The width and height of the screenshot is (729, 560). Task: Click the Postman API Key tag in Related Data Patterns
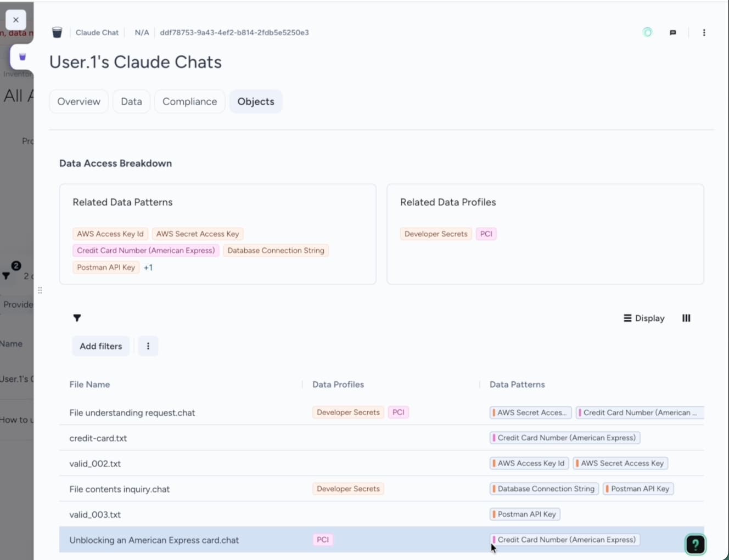coord(106,268)
